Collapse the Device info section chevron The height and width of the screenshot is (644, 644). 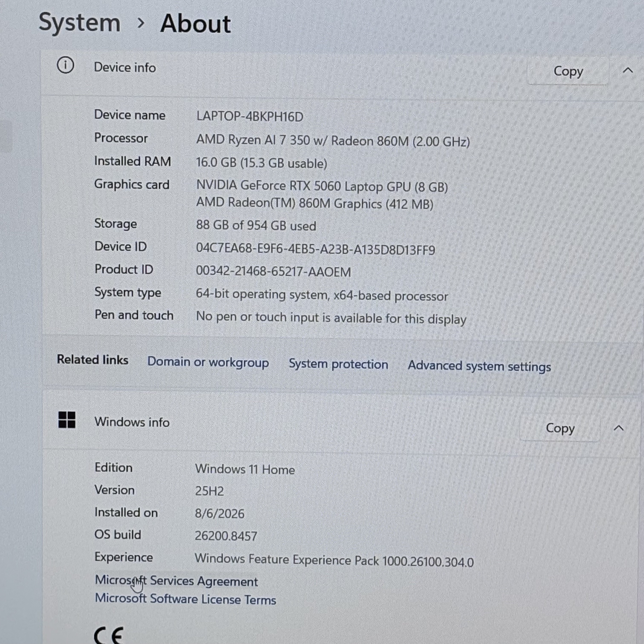coord(628,70)
